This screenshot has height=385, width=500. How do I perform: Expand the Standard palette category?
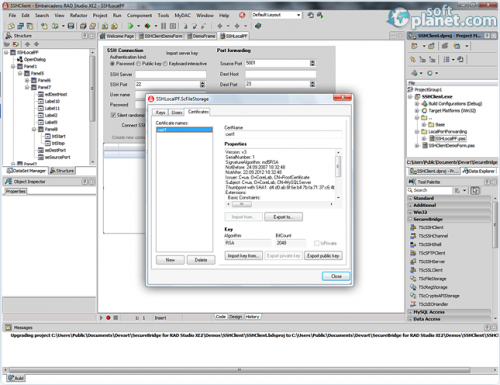point(410,198)
